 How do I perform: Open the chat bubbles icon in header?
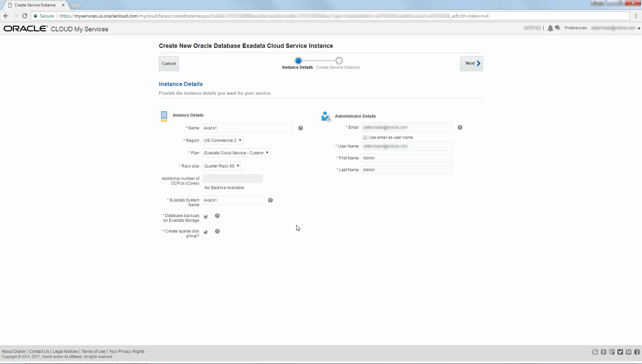pyautogui.click(x=557, y=28)
